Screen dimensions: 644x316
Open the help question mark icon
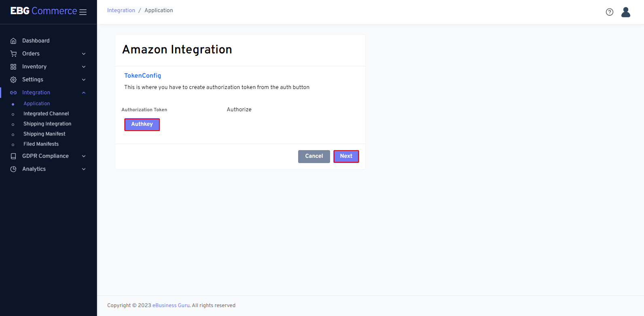(609, 12)
